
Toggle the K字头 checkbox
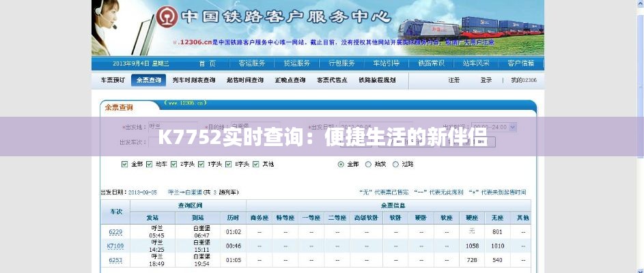click(229, 164)
